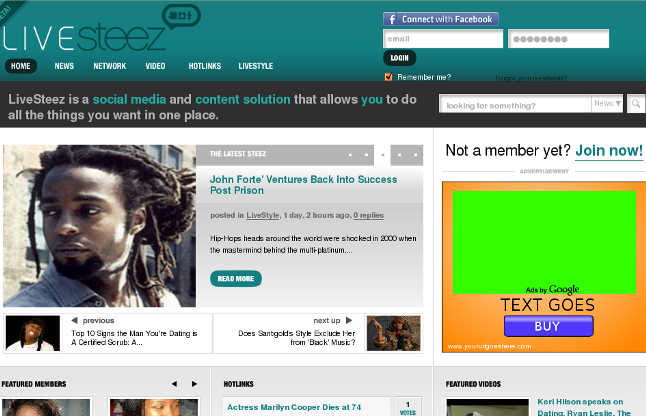Click the email input field
Screen dimensions: 646x416
443,39
